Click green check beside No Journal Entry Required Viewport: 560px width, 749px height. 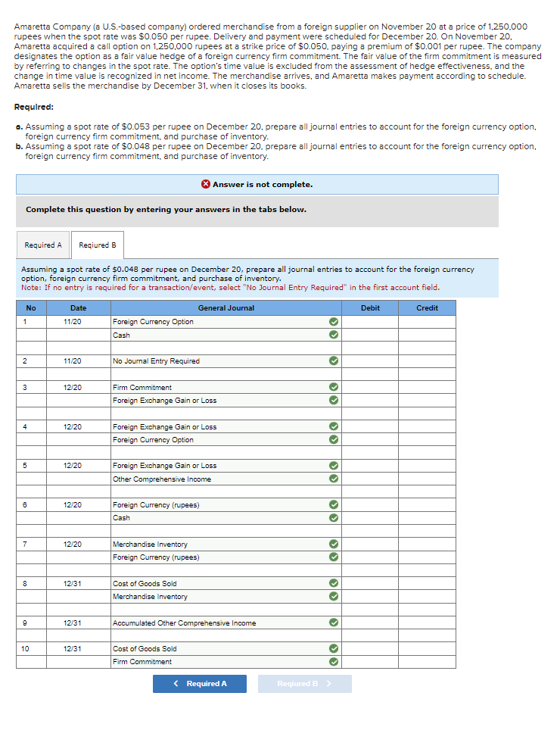334,360
